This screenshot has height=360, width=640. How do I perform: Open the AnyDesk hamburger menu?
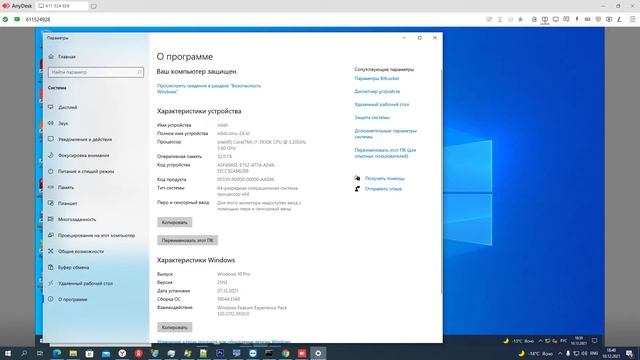point(632,19)
